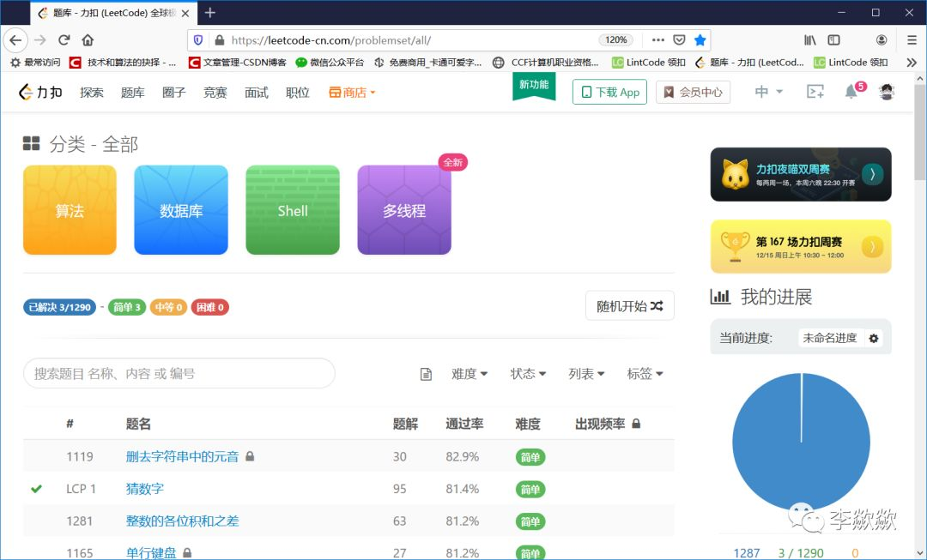
Task: Open the playground terminal icon
Action: tap(815, 92)
